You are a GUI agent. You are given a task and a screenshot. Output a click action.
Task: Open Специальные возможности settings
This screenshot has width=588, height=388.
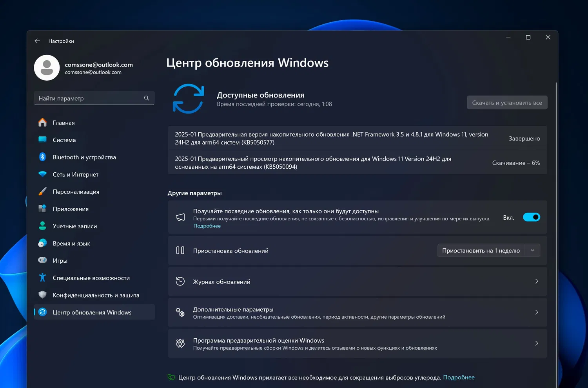(94, 278)
